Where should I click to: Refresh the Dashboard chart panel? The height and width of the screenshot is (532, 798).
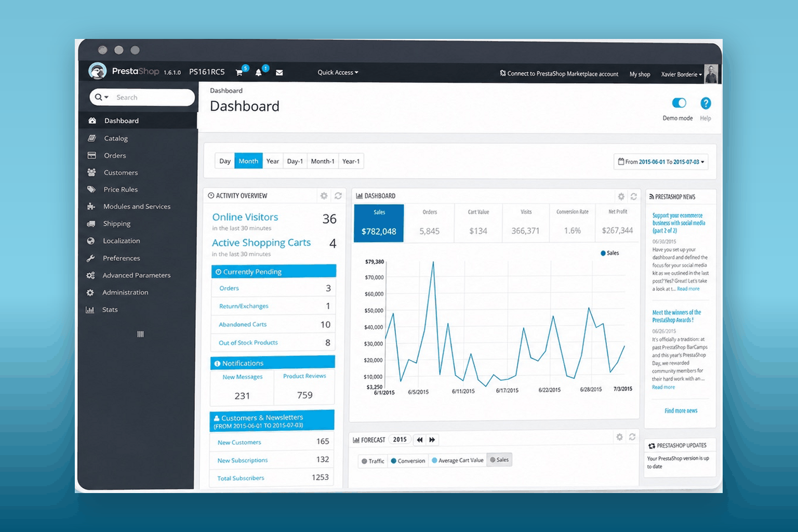click(x=634, y=196)
